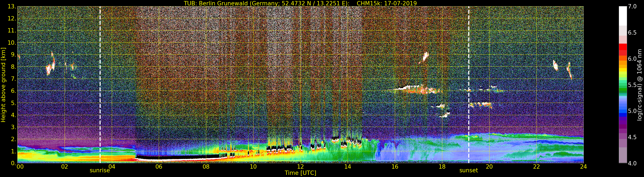Select the "1." height tick label
This screenshot has height=177, width=644.
click(x=14, y=151)
